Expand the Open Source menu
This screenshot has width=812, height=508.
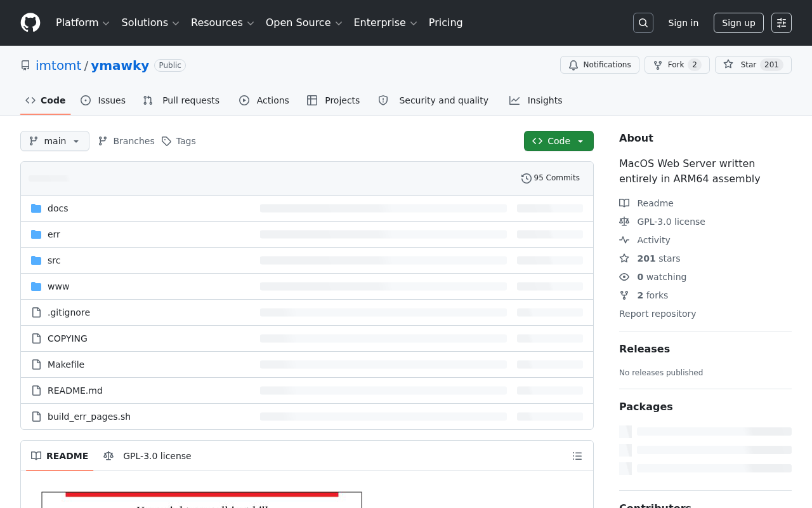coord(304,23)
